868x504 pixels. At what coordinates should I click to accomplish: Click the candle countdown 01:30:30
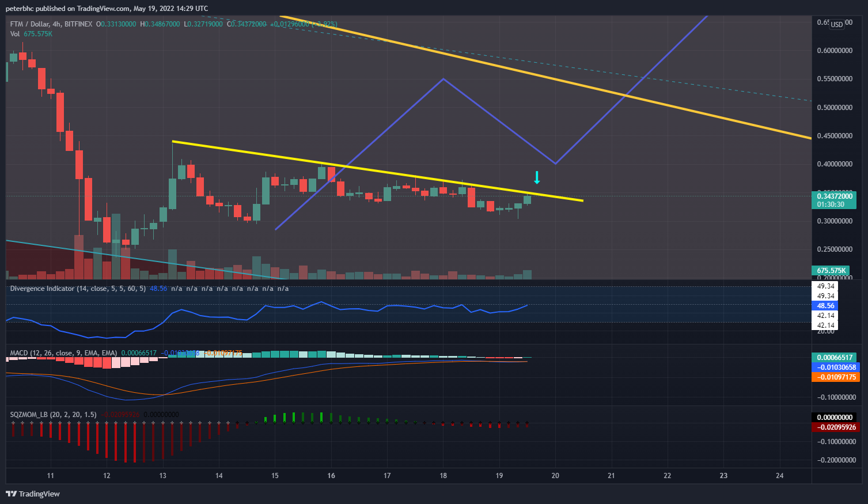(831, 204)
